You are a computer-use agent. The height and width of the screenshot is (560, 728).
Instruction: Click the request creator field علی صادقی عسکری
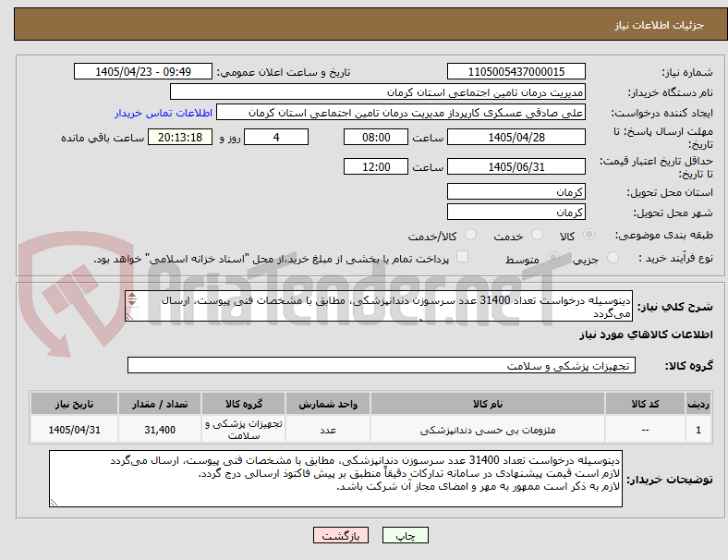pos(401,113)
